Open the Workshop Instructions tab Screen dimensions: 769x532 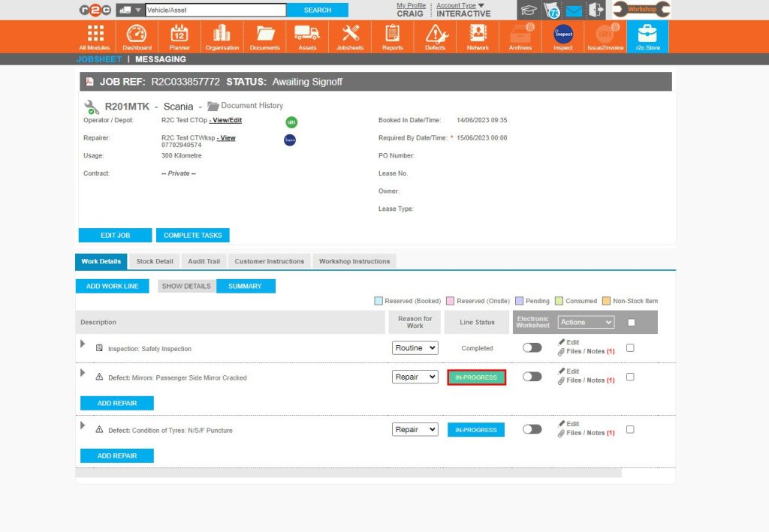(356, 261)
